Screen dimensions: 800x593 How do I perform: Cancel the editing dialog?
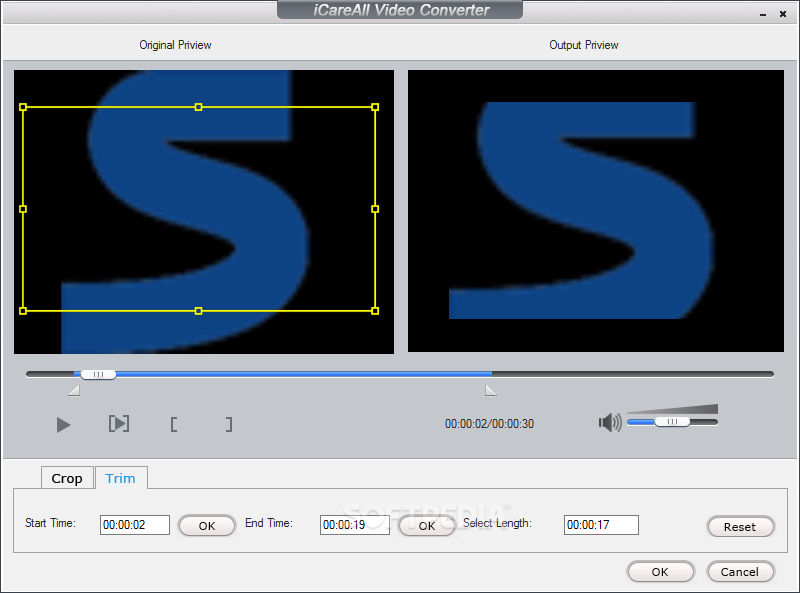click(740, 572)
